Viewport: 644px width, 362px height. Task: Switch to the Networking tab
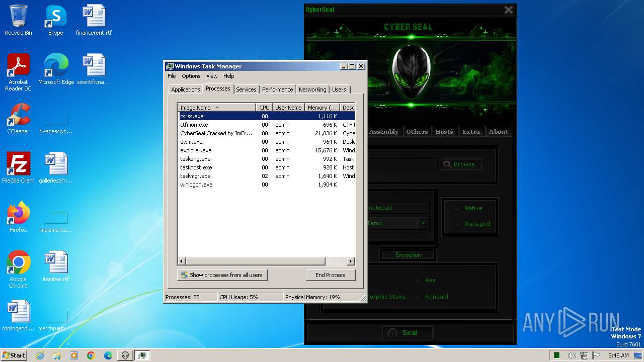(312, 89)
